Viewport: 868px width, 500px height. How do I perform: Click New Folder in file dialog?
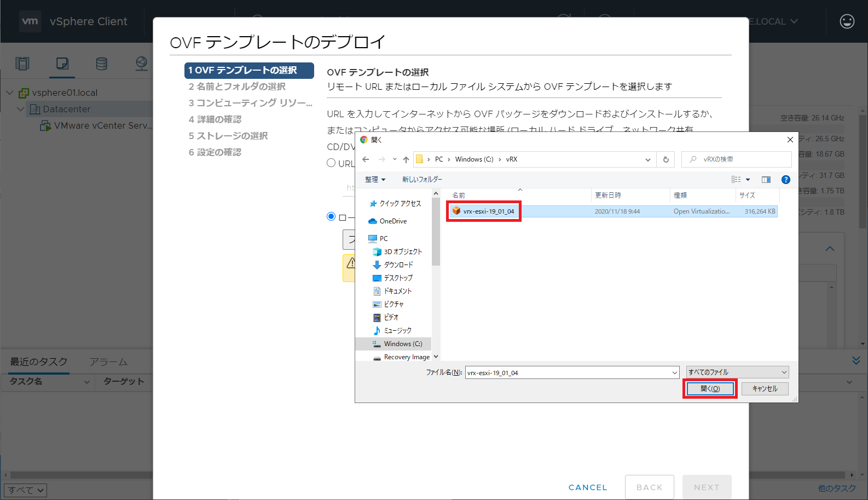pyautogui.click(x=422, y=180)
